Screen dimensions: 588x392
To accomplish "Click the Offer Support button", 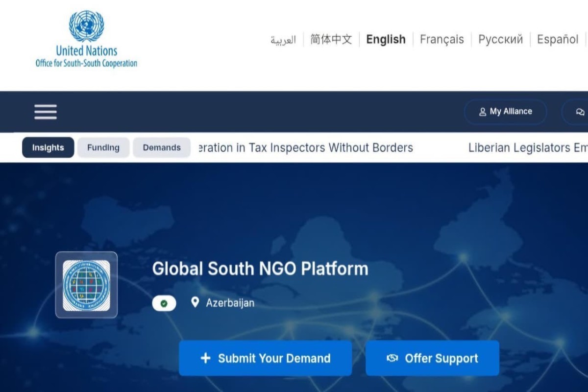I will click(x=432, y=358).
